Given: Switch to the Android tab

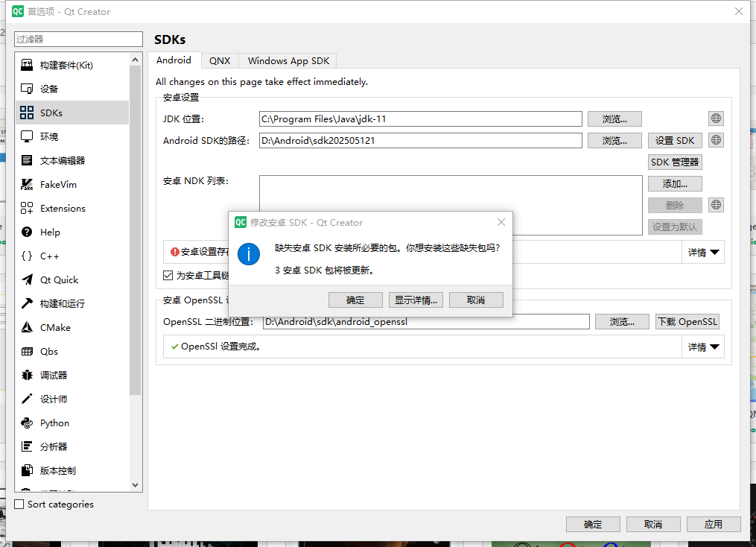Looking at the screenshot, I should pyautogui.click(x=174, y=60).
